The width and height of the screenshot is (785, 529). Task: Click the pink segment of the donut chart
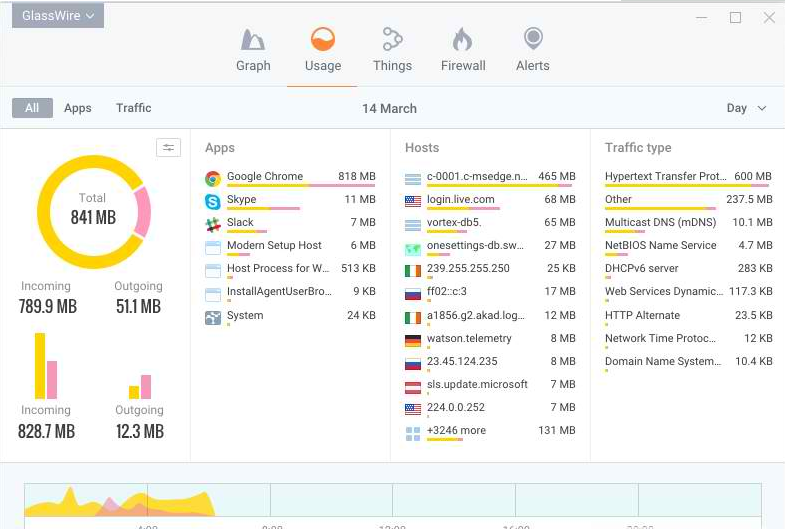[144, 212]
